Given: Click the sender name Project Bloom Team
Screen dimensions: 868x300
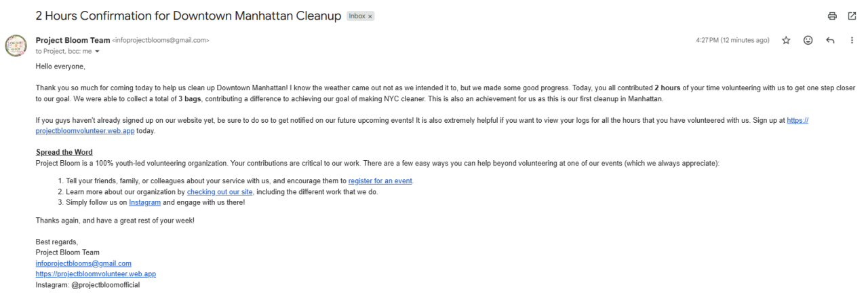Looking at the screenshot, I should point(73,40).
